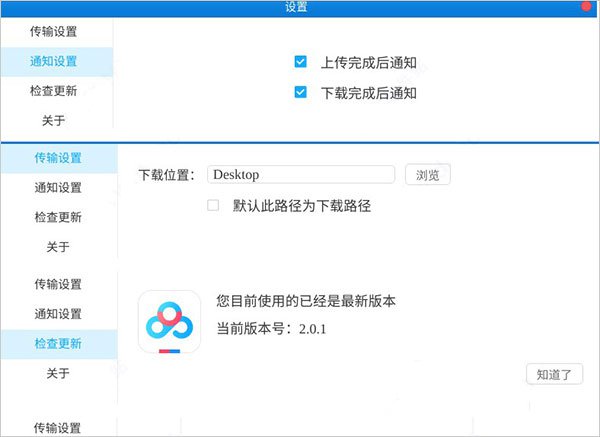Select the highlighted 传输设置 tab
The width and height of the screenshot is (600, 437).
pyautogui.click(x=58, y=157)
